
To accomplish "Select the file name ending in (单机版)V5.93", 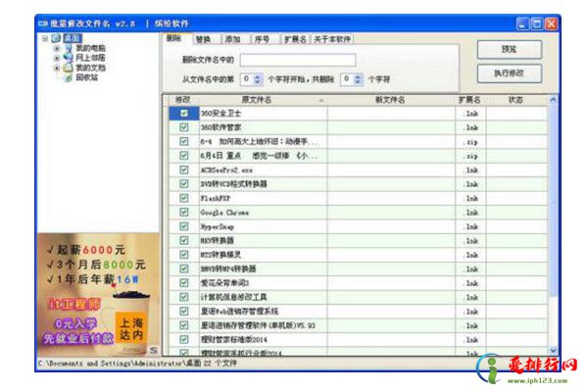I will pyautogui.click(x=258, y=325).
